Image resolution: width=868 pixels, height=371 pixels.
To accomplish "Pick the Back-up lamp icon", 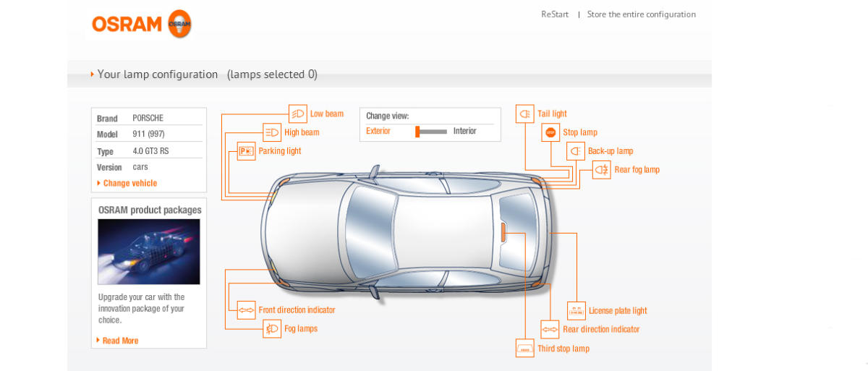I will tap(576, 151).
